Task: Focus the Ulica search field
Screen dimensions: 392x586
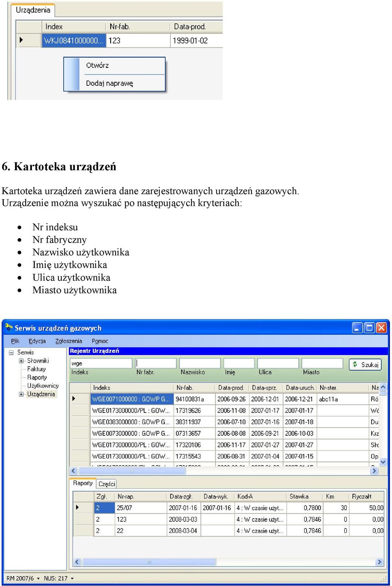Action: [278, 363]
